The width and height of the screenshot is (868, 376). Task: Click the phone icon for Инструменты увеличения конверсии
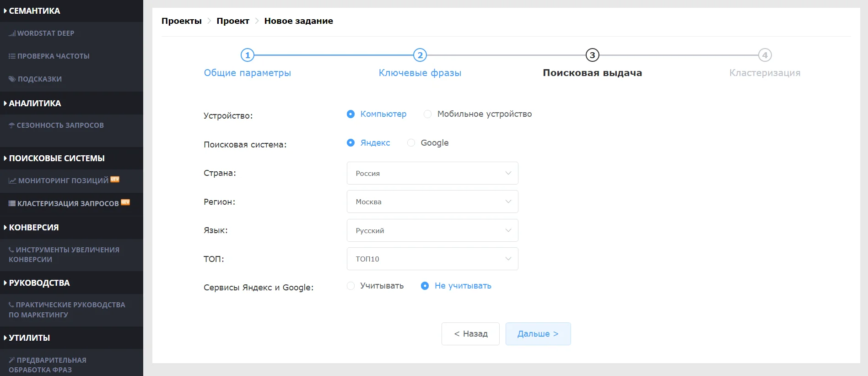pos(11,250)
